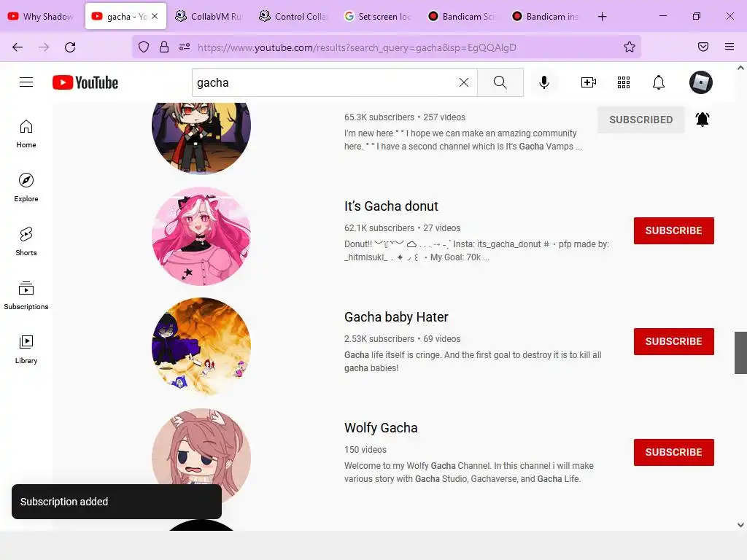This screenshot has width=747, height=560.
Task: Click the browser address bar URL
Action: coord(357,47)
